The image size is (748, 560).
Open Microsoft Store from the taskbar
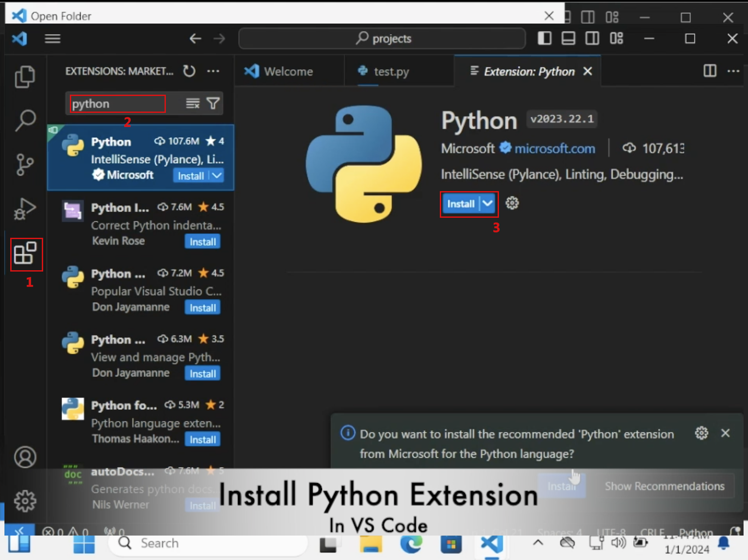(x=451, y=544)
